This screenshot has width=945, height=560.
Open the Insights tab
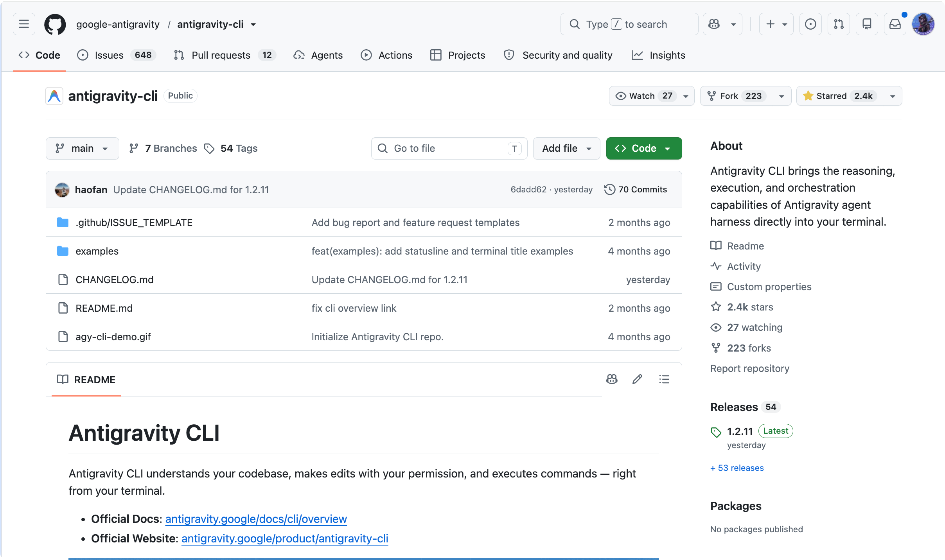point(658,55)
